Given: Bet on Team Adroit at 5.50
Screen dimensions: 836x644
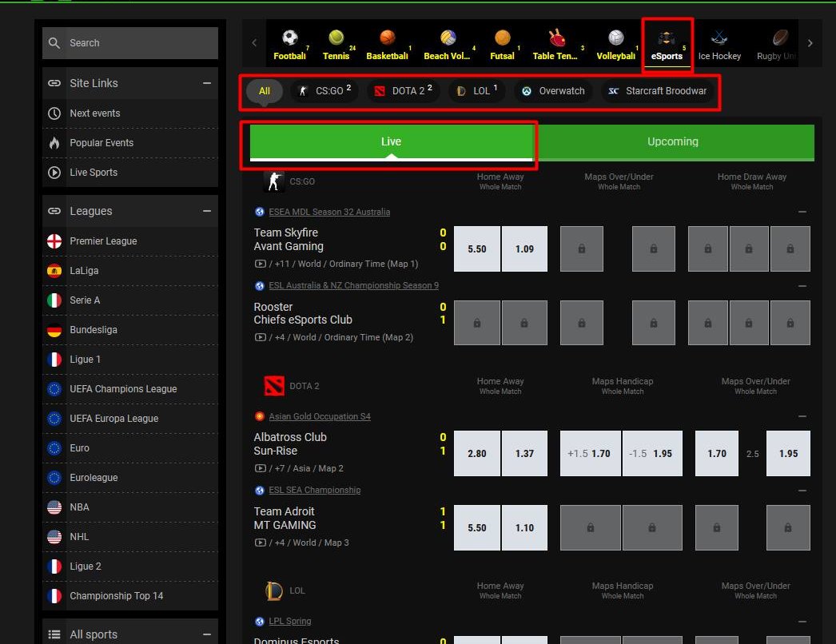Looking at the screenshot, I should click(x=476, y=528).
